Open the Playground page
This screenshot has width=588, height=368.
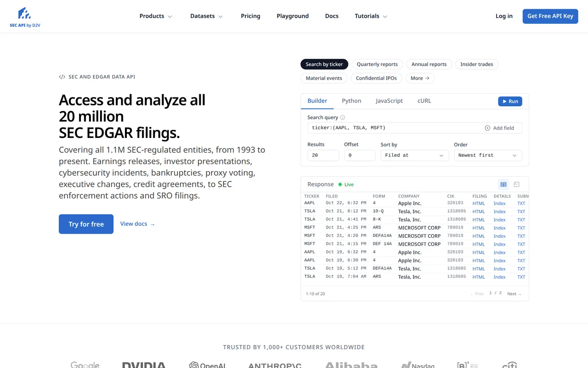point(293,16)
